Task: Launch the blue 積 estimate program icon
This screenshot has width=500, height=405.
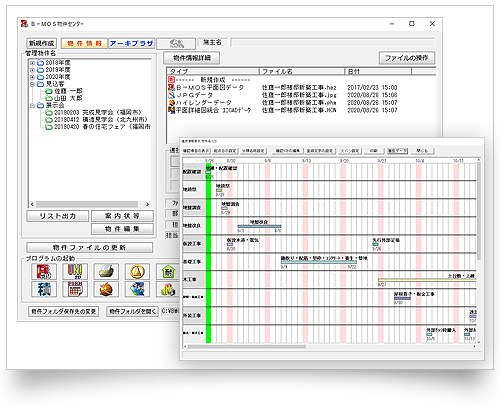Action: click(44, 289)
